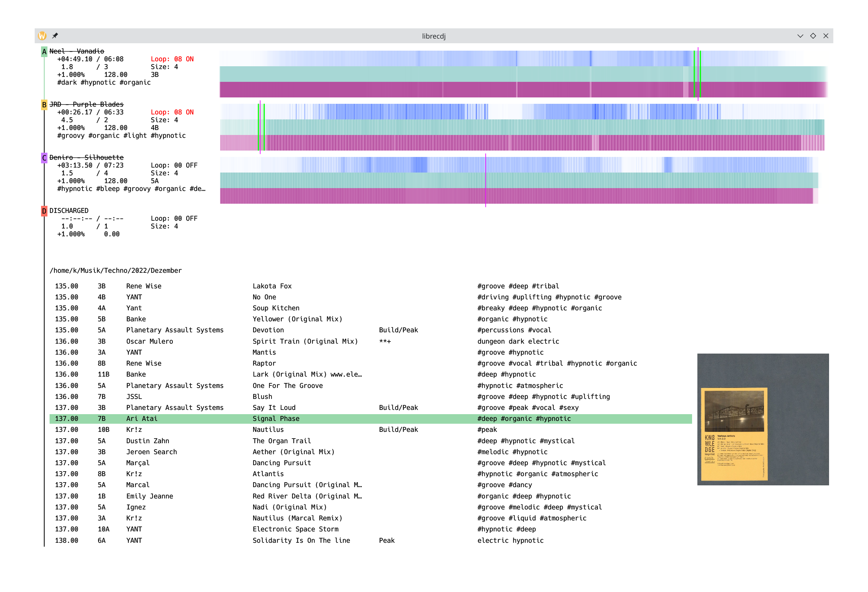Click the deck A label badge

pyautogui.click(x=44, y=52)
